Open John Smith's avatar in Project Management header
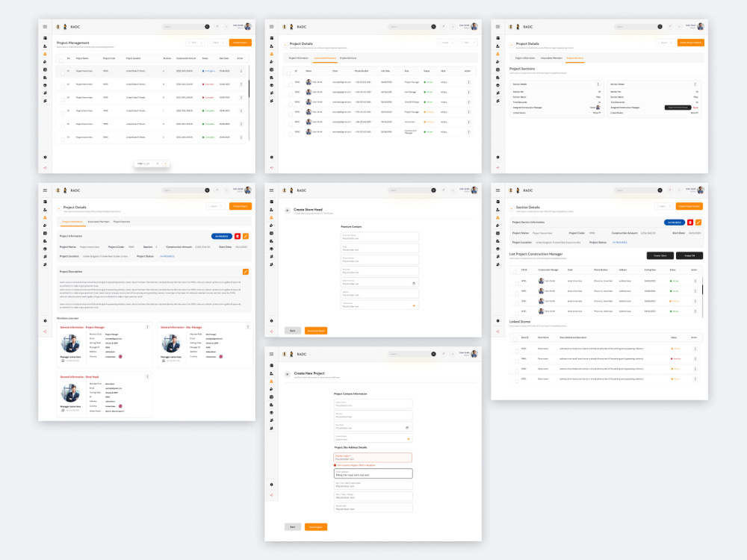 click(x=248, y=27)
